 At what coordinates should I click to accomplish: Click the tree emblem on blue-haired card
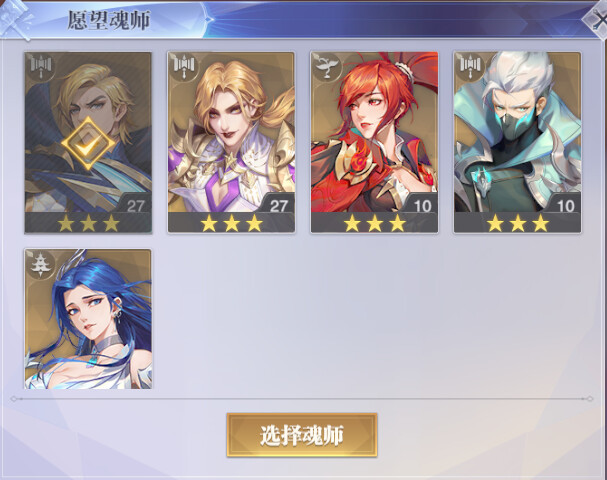point(40,264)
